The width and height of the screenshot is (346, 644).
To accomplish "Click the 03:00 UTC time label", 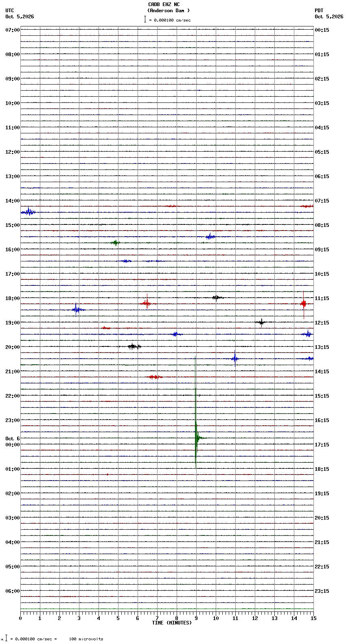I will click(x=13, y=518).
